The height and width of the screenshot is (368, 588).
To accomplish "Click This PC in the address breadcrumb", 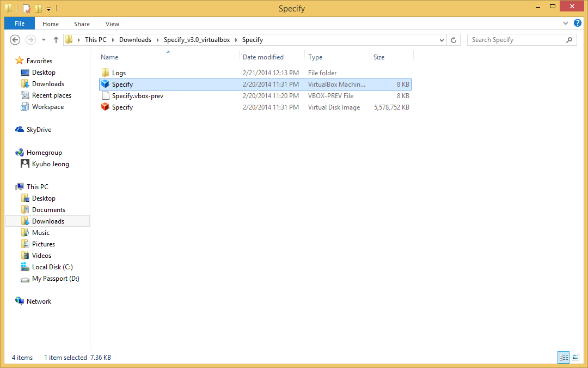I will pos(96,39).
